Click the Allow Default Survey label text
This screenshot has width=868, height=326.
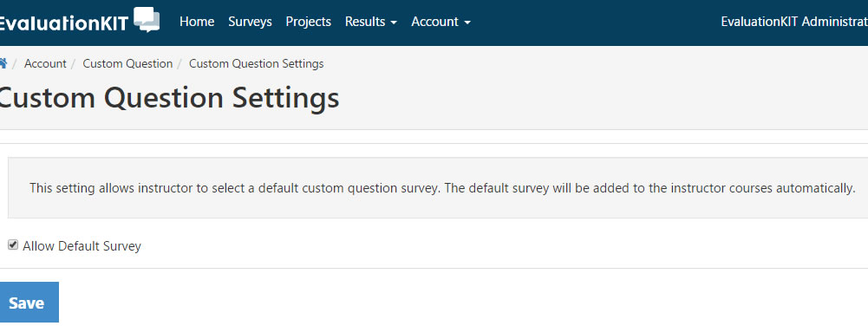point(82,246)
